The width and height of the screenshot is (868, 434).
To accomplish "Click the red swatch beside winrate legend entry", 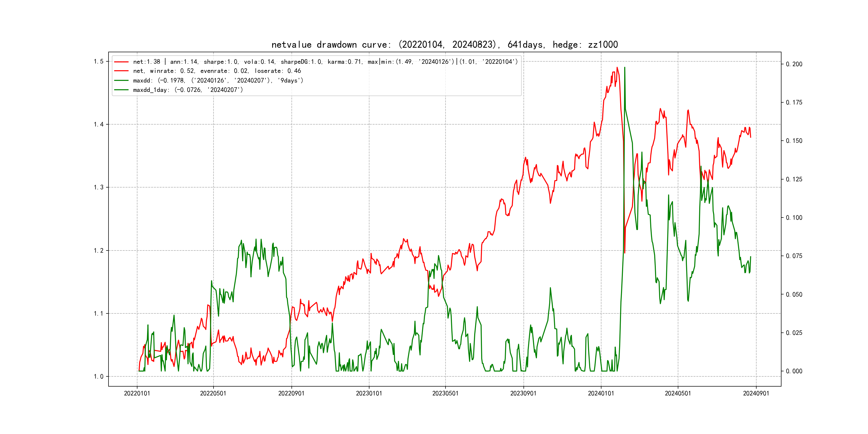I will pyautogui.click(x=121, y=71).
